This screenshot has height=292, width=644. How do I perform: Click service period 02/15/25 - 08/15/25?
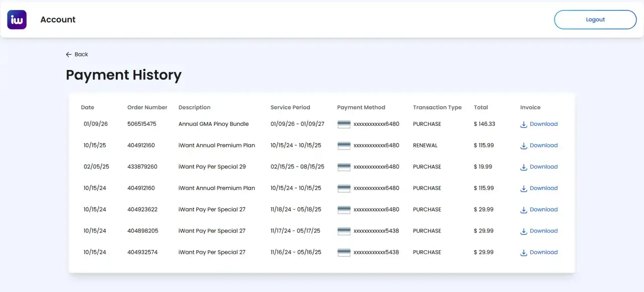[297, 167]
